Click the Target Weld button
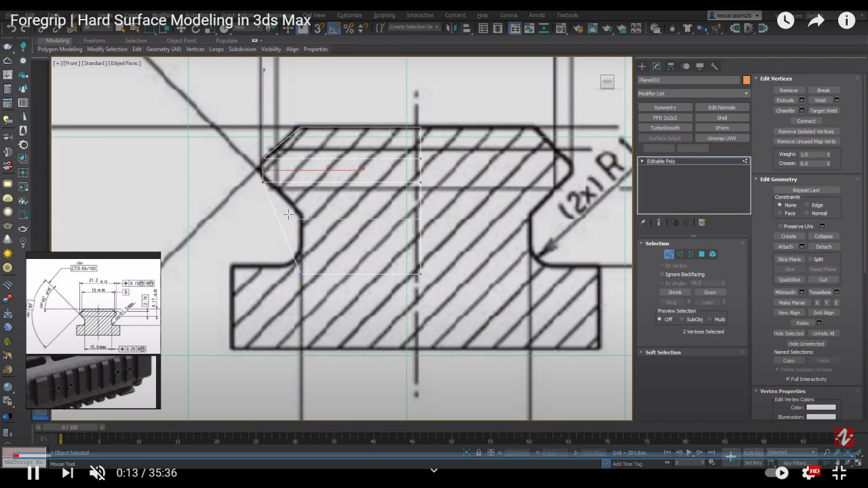This screenshot has width=868, height=488. (x=823, y=110)
